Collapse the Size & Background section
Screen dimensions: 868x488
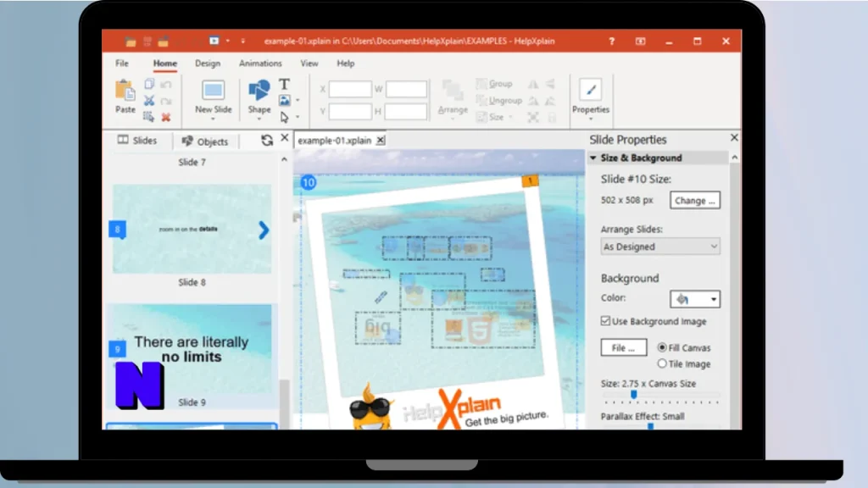coord(593,158)
